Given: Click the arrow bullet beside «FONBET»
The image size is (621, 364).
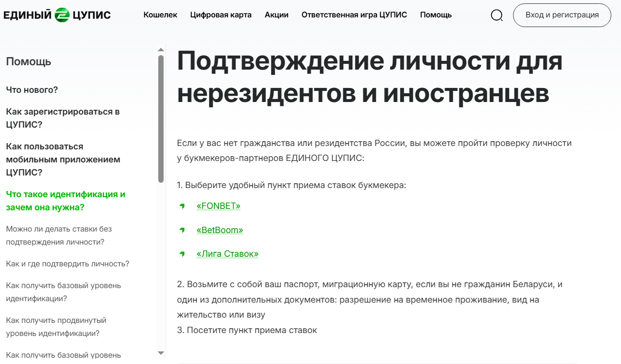Looking at the screenshot, I should [182, 206].
